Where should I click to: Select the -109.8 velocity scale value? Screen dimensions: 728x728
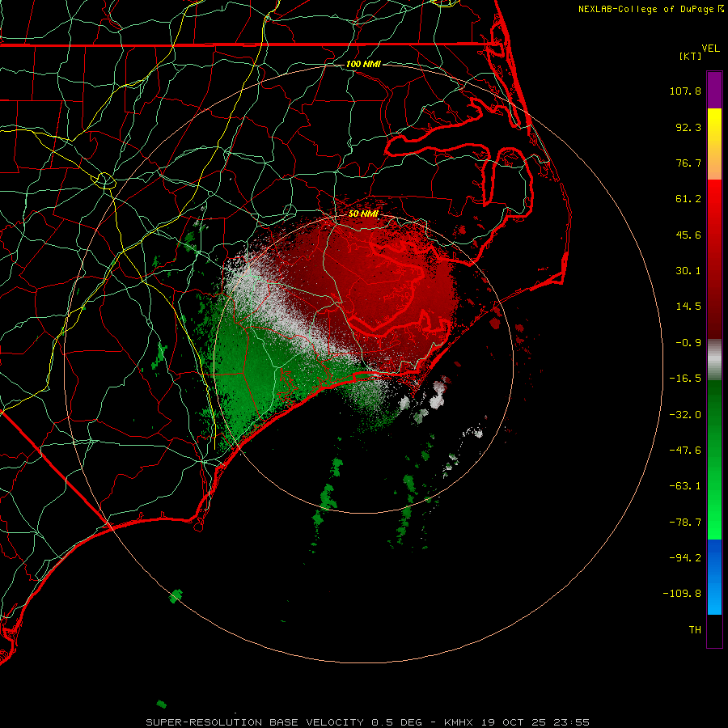pyautogui.click(x=683, y=594)
